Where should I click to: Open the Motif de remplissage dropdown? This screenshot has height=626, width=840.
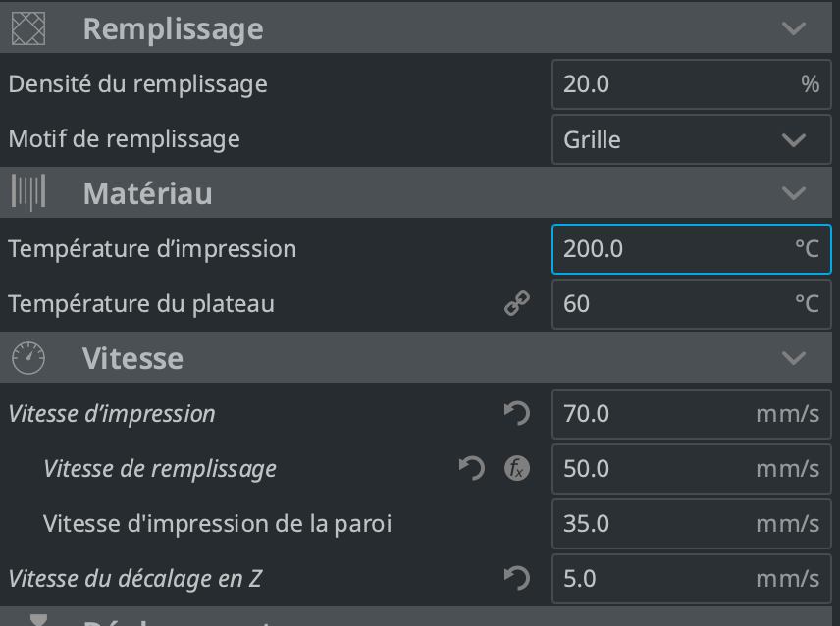click(691, 139)
